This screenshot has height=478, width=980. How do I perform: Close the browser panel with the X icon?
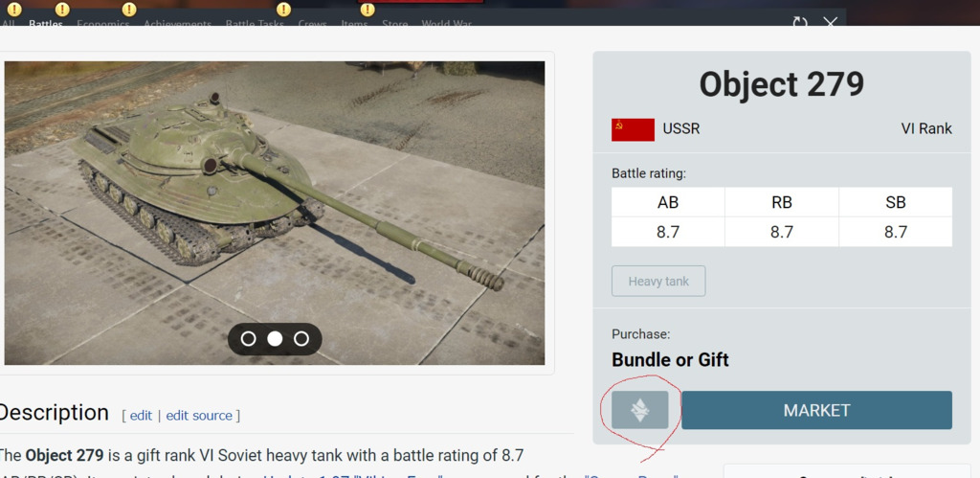pos(830,23)
